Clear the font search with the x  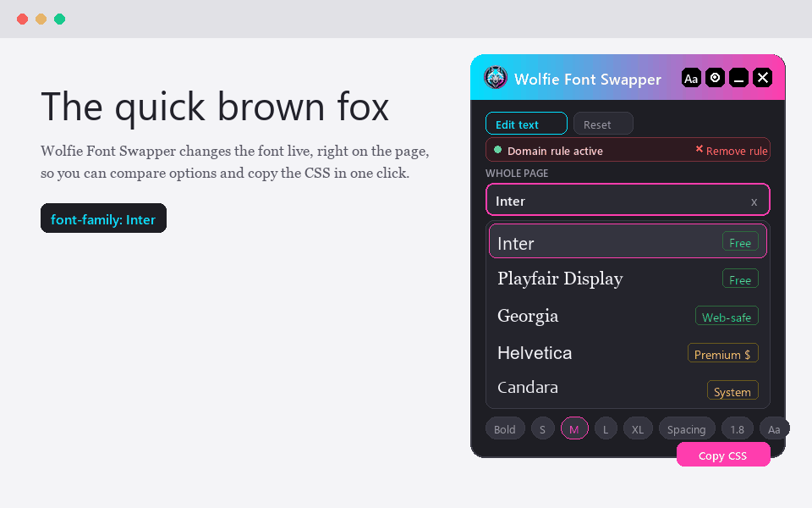[x=754, y=202]
